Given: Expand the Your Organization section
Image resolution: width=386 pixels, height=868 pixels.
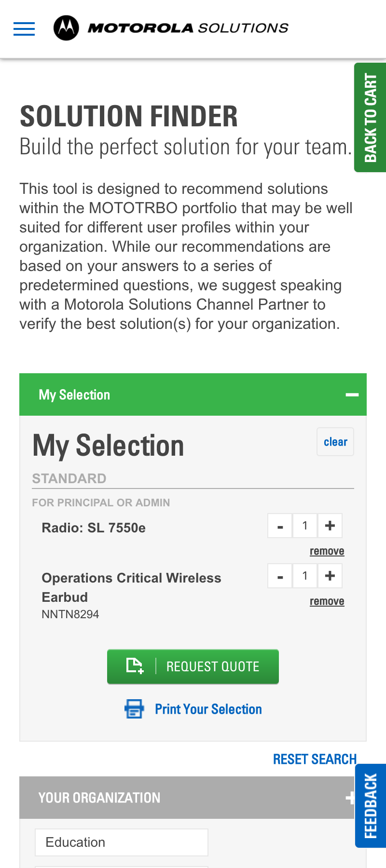Looking at the screenshot, I should [x=350, y=798].
